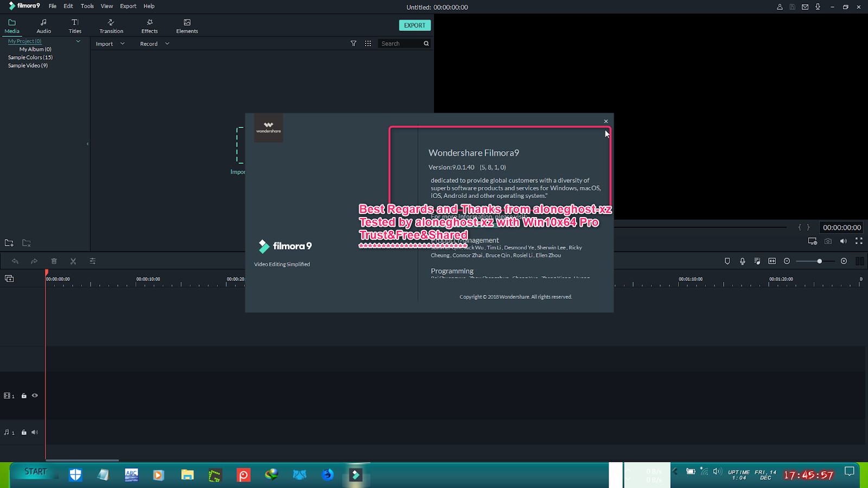Click the Redo arrow in timeline toolbar
Viewport: 868px width, 488px height.
(34, 261)
